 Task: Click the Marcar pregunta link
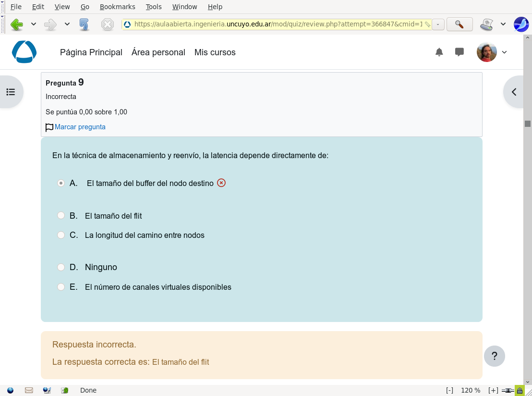tap(80, 127)
